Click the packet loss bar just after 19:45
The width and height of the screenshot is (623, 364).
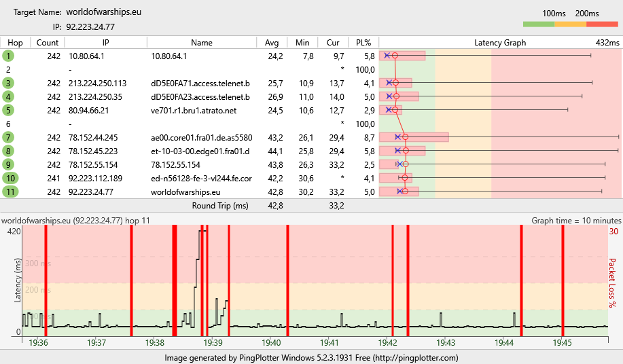pyautogui.click(x=563, y=280)
